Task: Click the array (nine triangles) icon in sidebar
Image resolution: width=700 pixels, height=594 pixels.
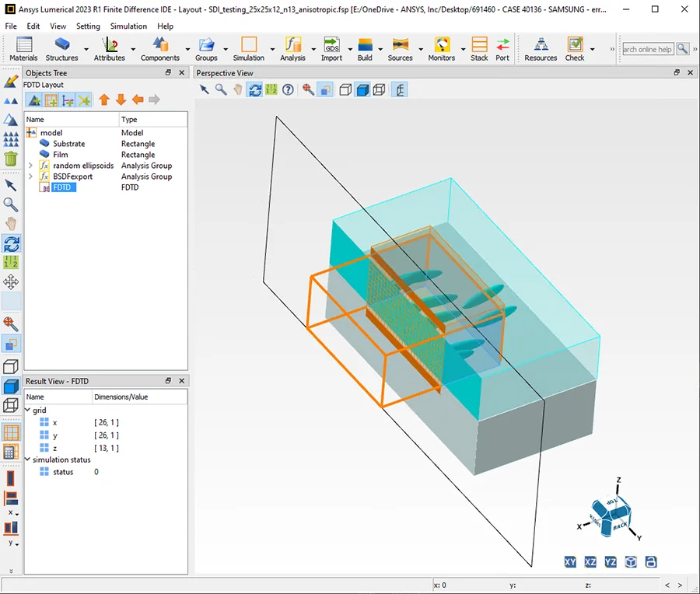Action: pos(11,139)
